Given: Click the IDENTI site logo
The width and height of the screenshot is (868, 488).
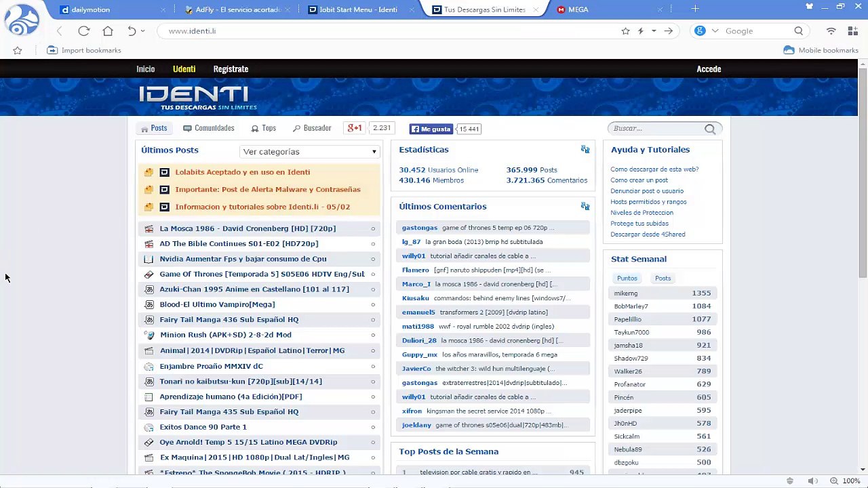Looking at the screenshot, I should [x=197, y=98].
